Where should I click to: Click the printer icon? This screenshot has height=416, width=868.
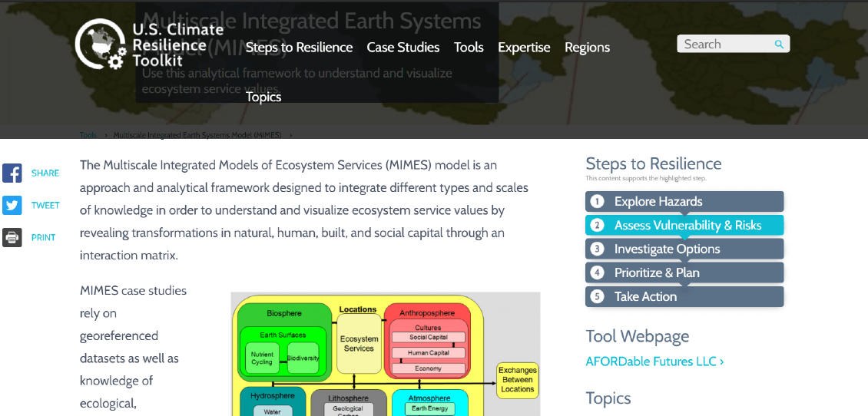12,238
